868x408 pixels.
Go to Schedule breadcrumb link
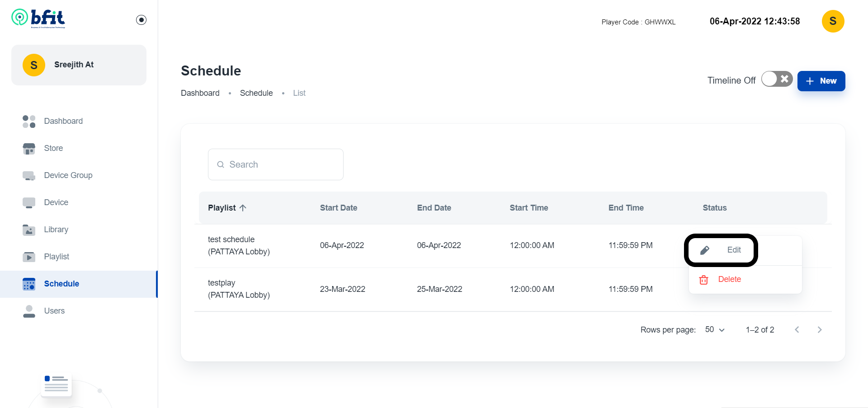256,93
